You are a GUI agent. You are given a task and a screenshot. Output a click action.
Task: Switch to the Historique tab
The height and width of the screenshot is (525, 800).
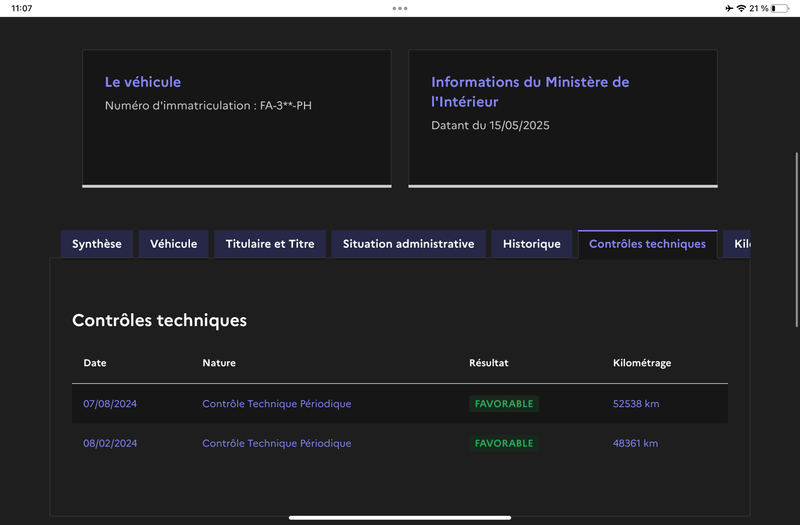click(532, 244)
